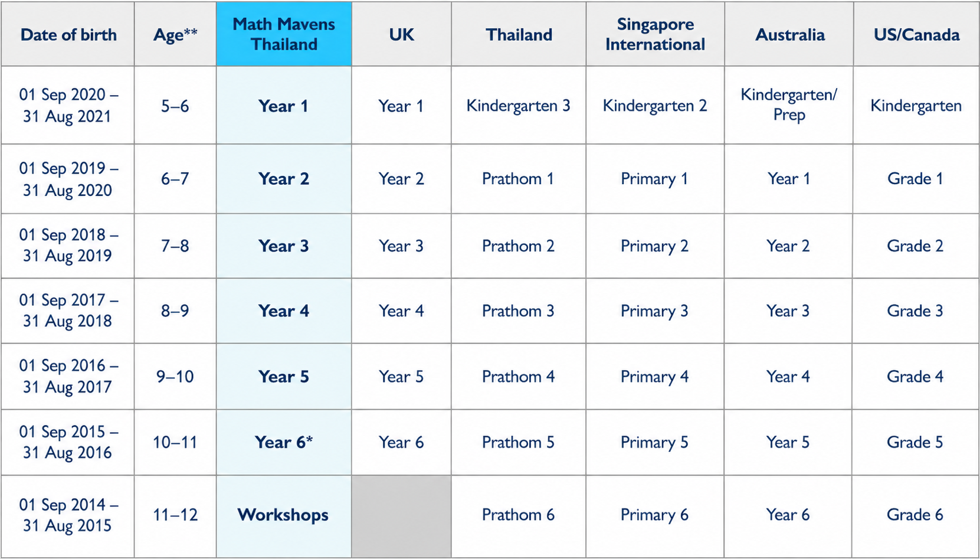Screen dimensions: 980x559
Task: Select the Australia header cell
Action: [789, 34]
